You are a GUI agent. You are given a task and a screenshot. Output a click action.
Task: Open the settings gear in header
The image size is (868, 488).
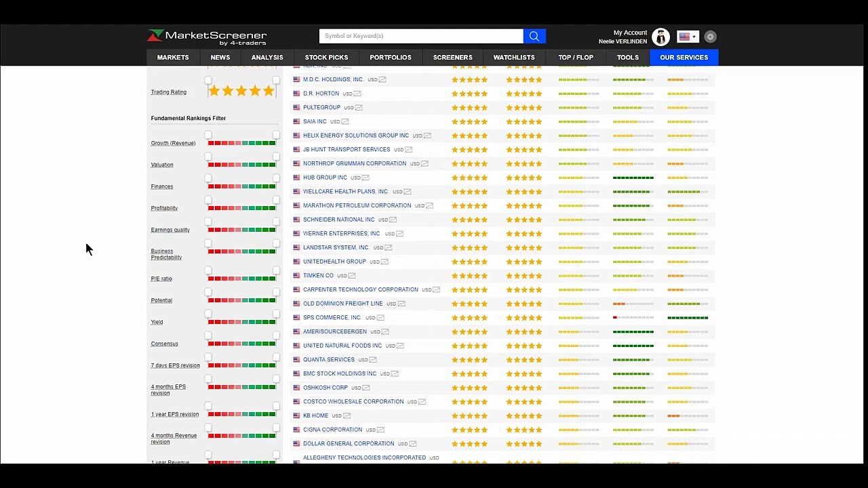(x=710, y=37)
